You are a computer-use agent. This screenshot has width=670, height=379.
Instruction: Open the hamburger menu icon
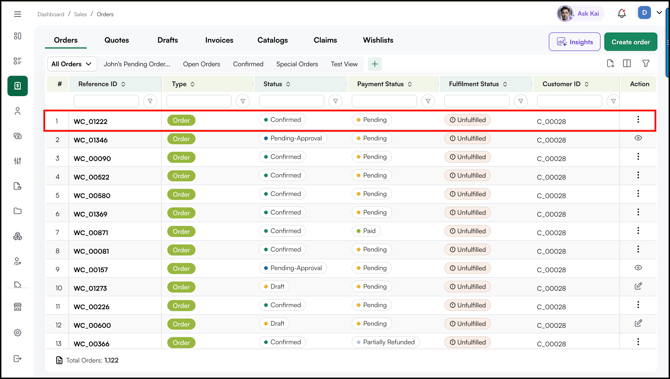coord(18,14)
